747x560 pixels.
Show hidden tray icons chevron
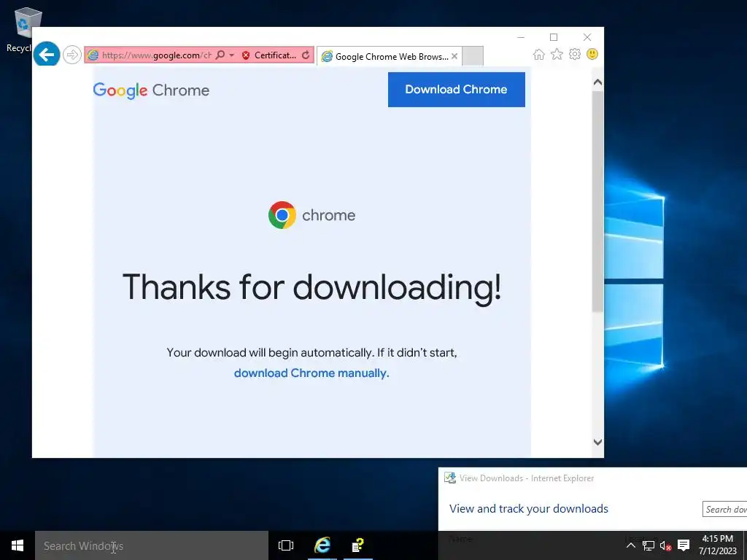click(x=630, y=545)
